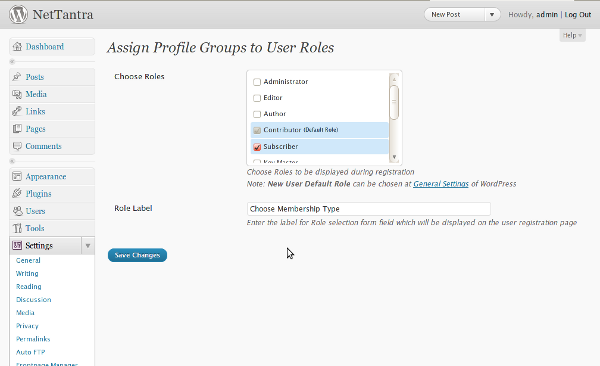The height and width of the screenshot is (366, 600).
Task: Go to Auto FTP settings submenu
Action: coord(31,352)
